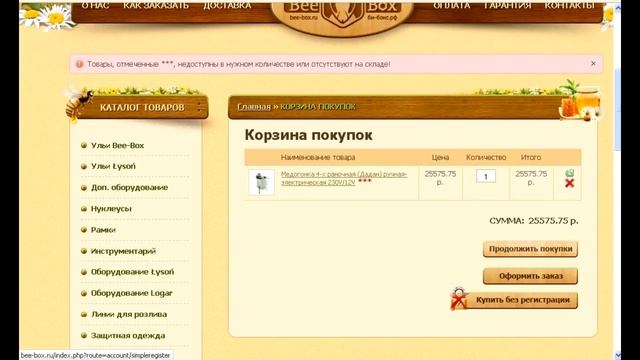
Task: Click 'Купить без регистрации' button
Action: click(x=522, y=300)
